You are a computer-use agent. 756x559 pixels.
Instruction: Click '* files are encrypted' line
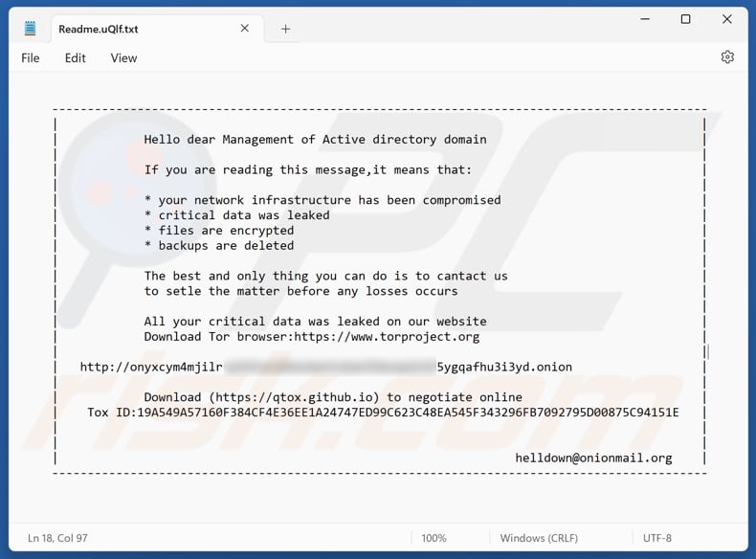click(219, 231)
